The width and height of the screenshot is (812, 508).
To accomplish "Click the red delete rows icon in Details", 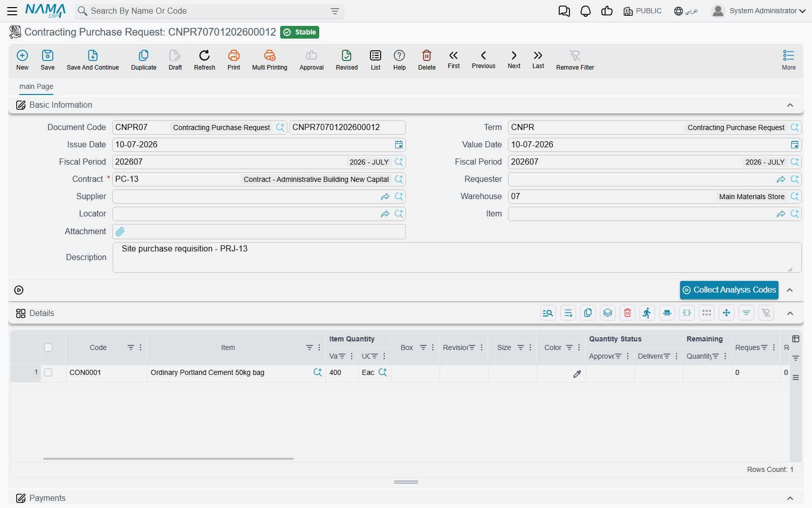I will [628, 313].
